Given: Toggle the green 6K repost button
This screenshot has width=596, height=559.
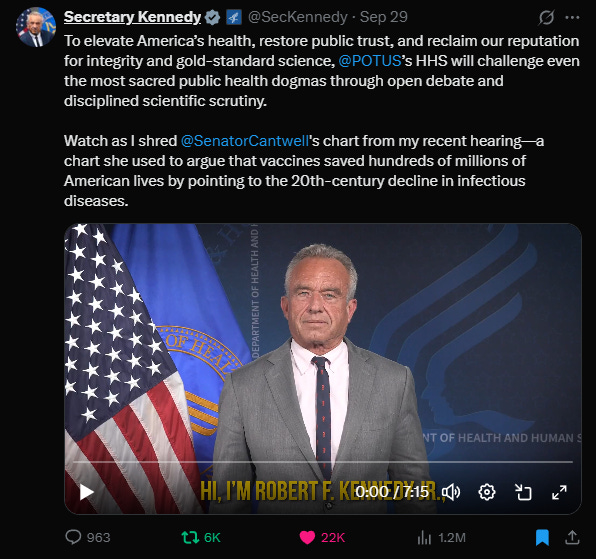Looking at the screenshot, I should click(190, 537).
